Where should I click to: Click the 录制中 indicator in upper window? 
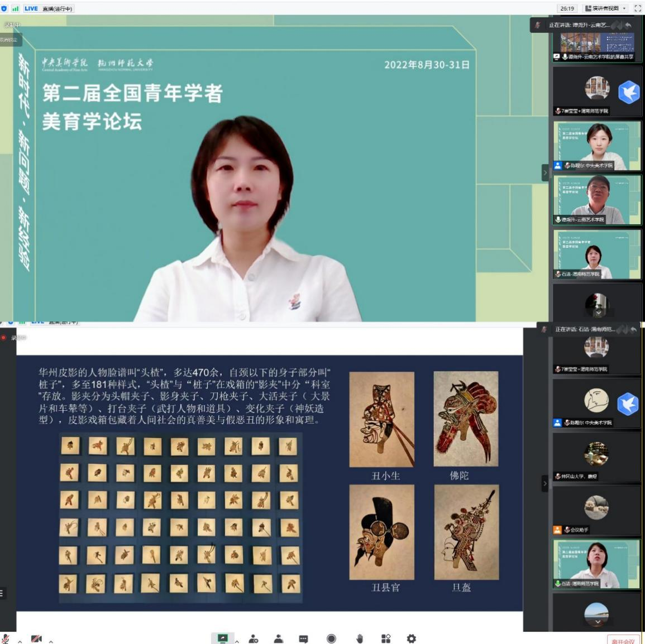click(12, 25)
